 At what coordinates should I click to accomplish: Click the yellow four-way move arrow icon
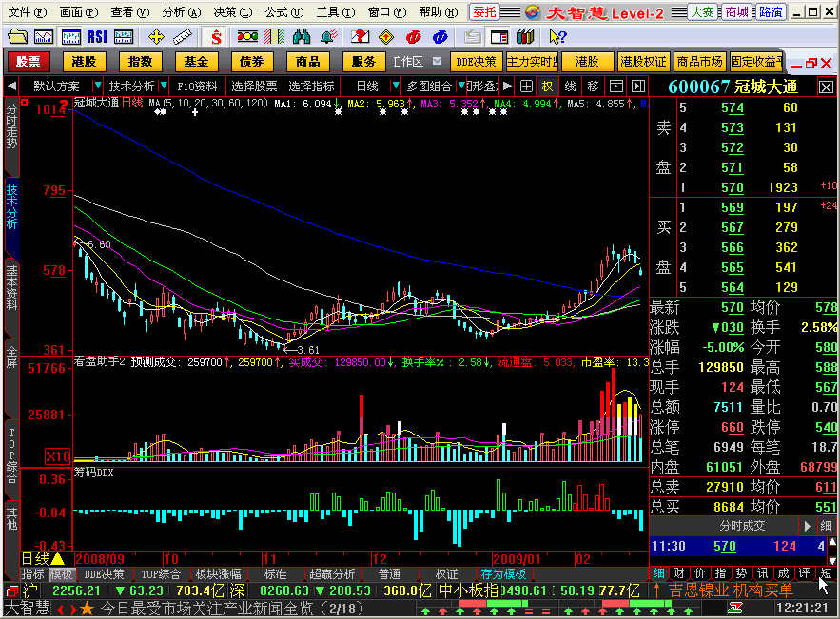156,36
